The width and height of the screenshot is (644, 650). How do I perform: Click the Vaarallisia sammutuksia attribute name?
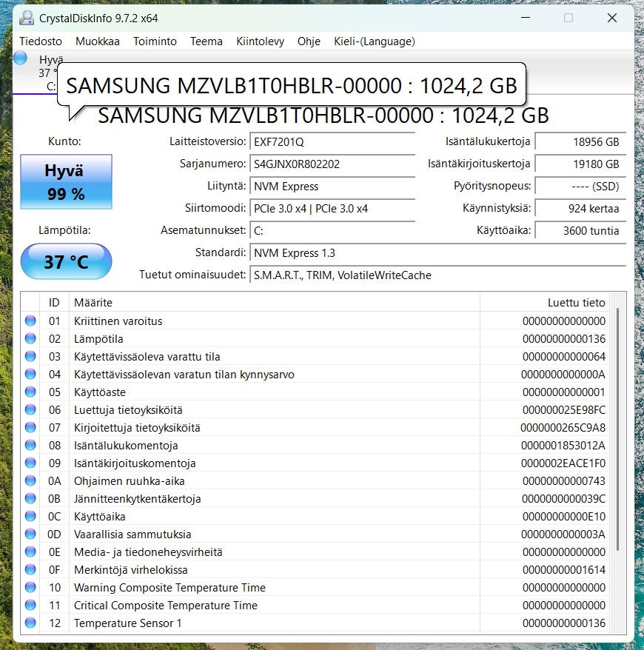click(x=133, y=535)
